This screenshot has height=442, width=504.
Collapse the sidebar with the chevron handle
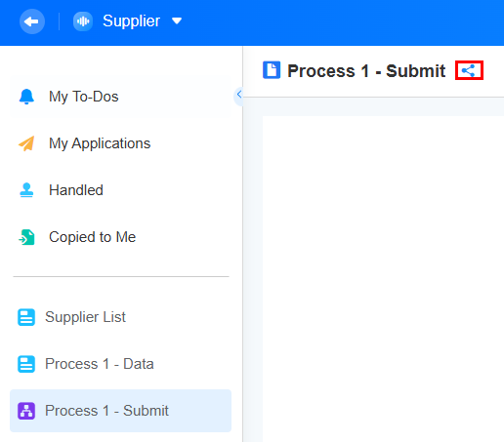(239, 95)
